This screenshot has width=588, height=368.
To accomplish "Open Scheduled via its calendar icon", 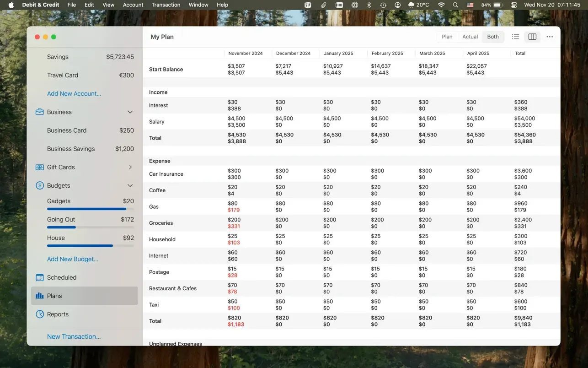I will click(40, 277).
